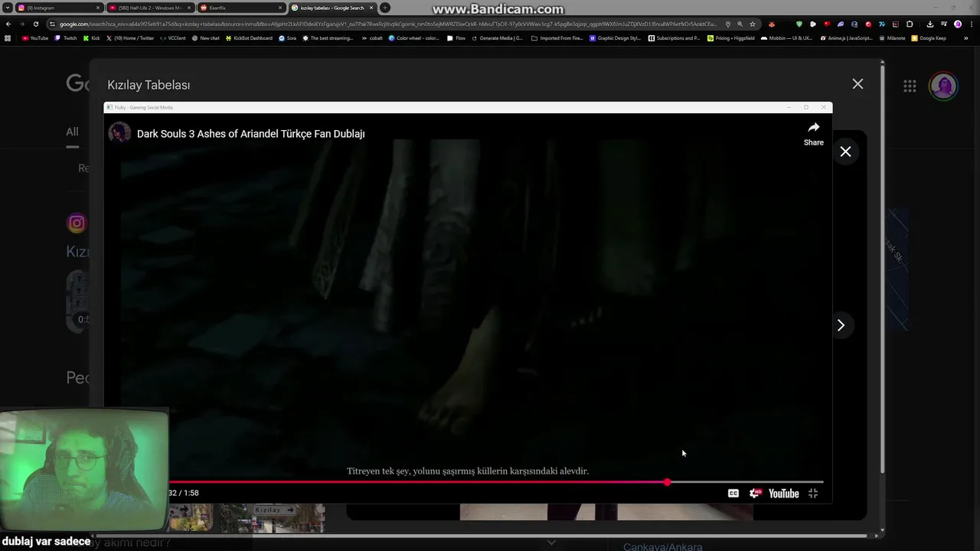The image size is (980, 551).
Task: Click the red circular extension icon
Action: [868, 24]
